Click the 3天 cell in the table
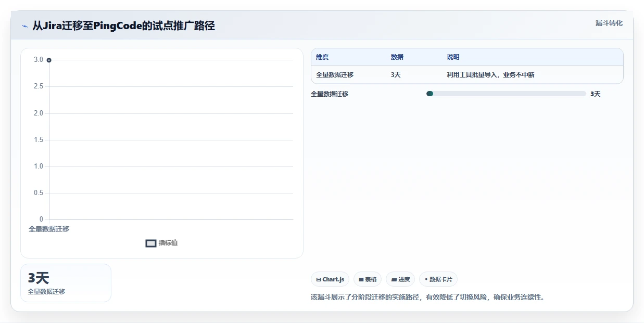 click(396, 75)
